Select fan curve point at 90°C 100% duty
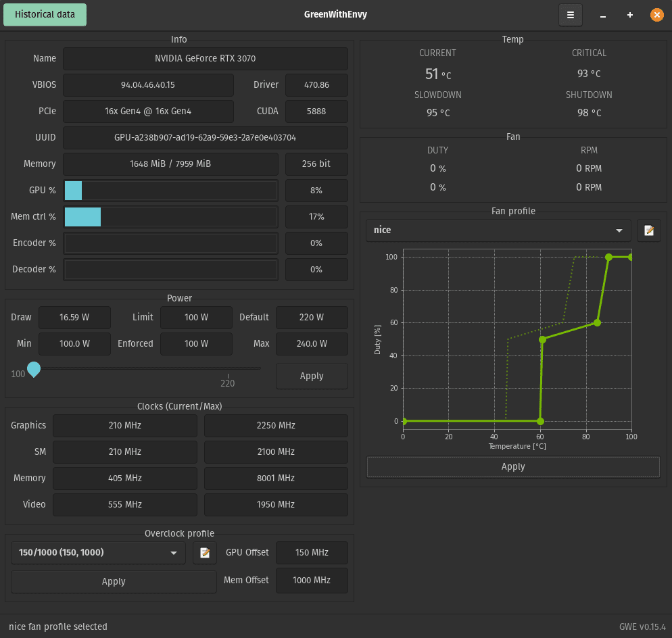The height and width of the screenshot is (638, 672). [x=608, y=257]
